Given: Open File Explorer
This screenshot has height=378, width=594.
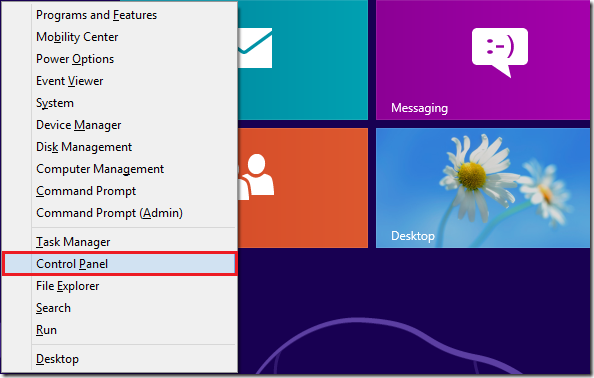Looking at the screenshot, I should pos(120,286).
